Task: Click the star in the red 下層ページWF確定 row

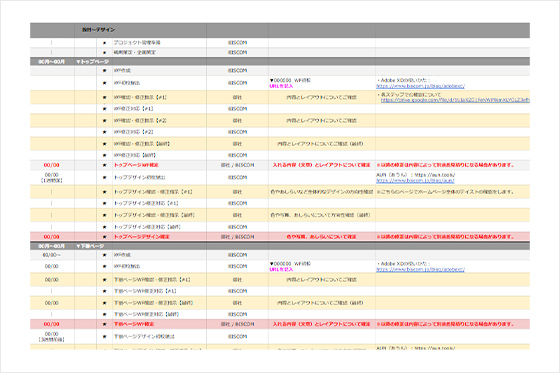Action: (104, 324)
